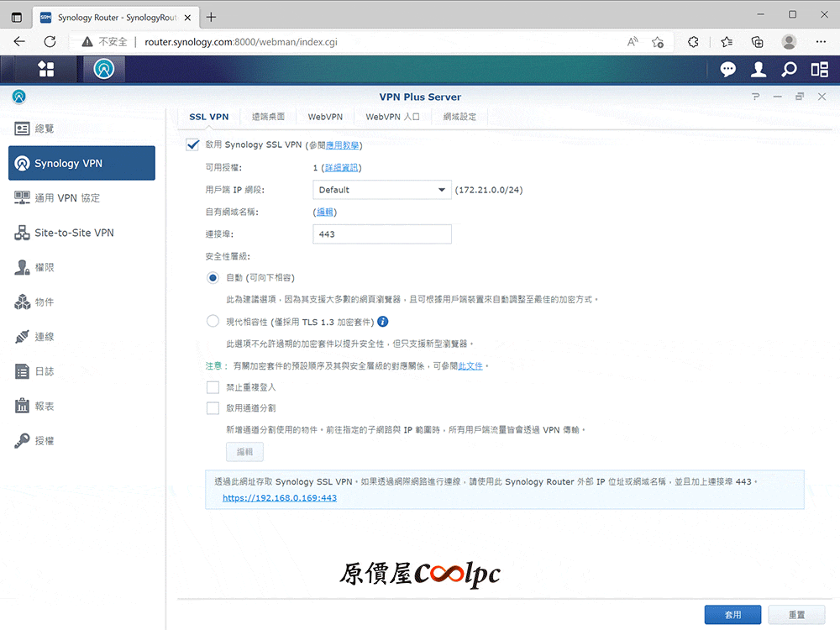Open the https://192.168.0.169:443 link
840x630 pixels.
pos(280,497)
